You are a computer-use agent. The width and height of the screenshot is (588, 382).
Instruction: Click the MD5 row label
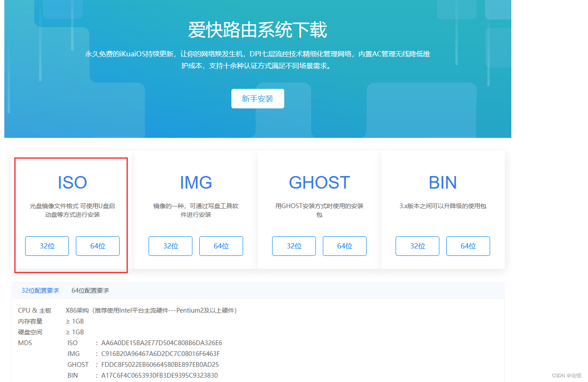point(25,343)
